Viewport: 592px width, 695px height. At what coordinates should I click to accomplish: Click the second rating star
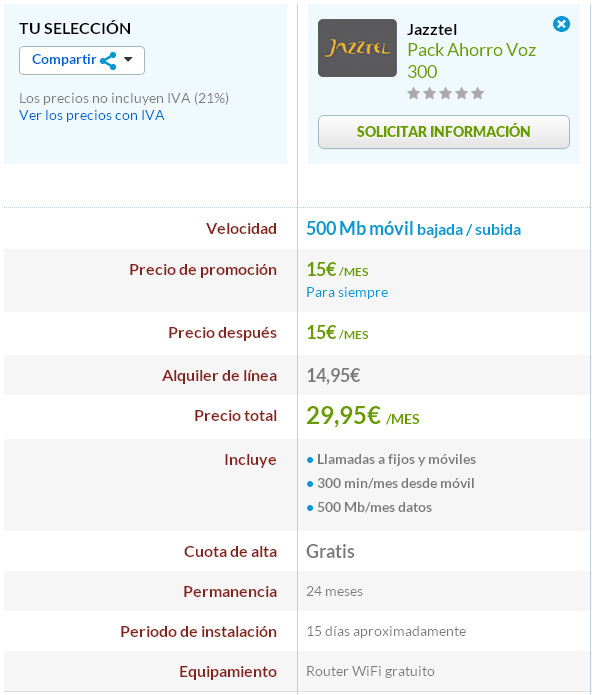429,94
